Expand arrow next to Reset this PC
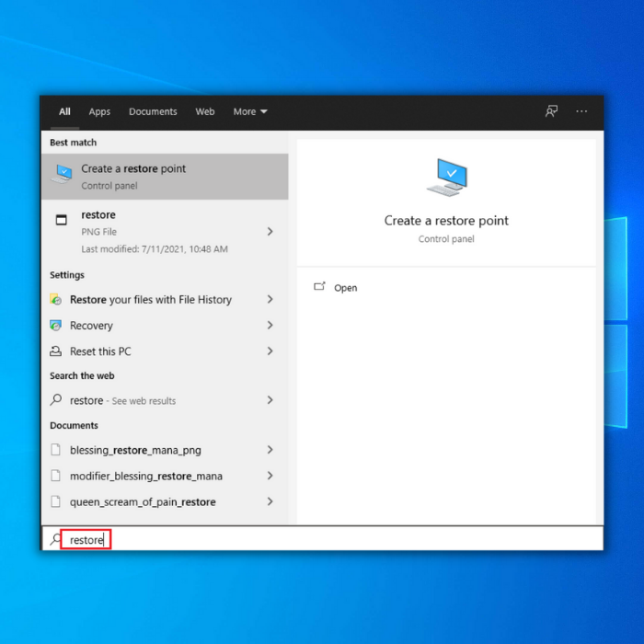Viewport: 644px width, 644px height. click(x=270, y=351)
